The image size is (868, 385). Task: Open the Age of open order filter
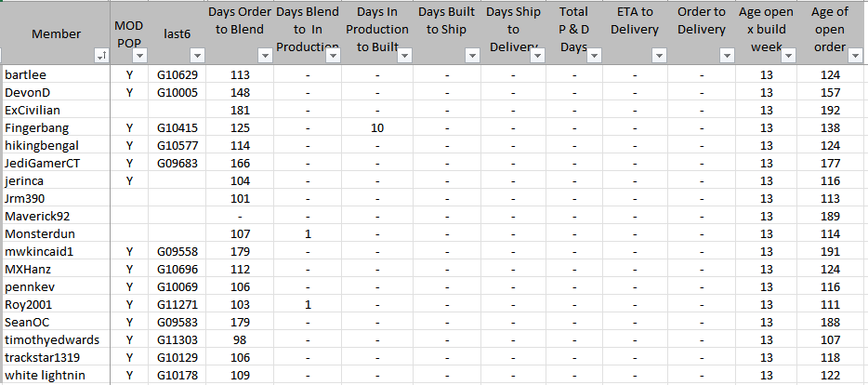[x=858, y=57]
